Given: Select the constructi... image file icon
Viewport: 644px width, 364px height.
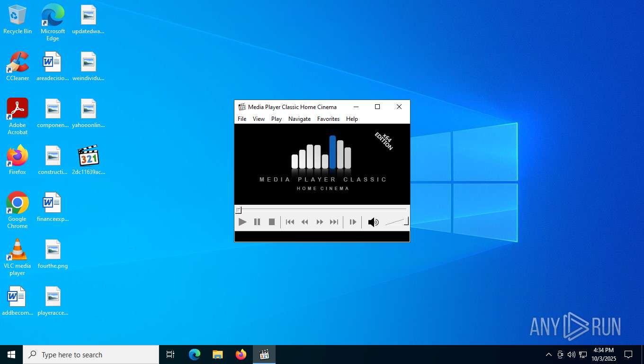Looking at the screenshot, I should [x=53, y=160].
